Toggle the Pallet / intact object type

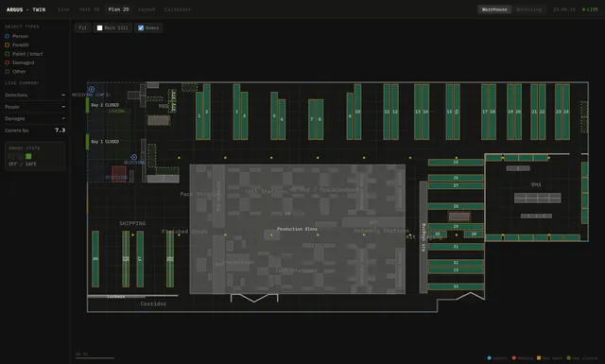24,54
